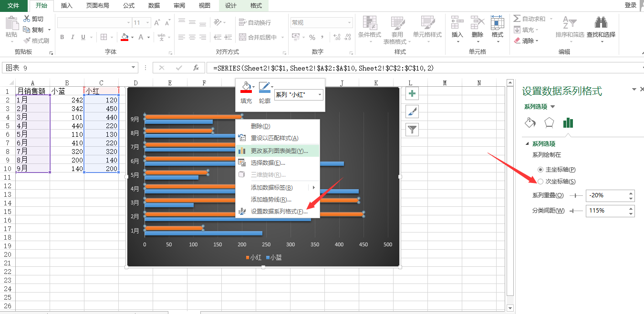
Task: Click the chart elements plus button
Action: 412,94
